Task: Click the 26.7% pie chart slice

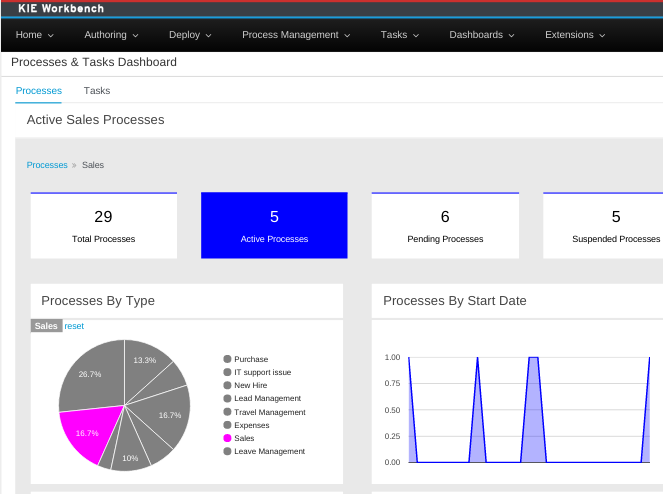Action: pyautogui.click(x=88, y=377)
